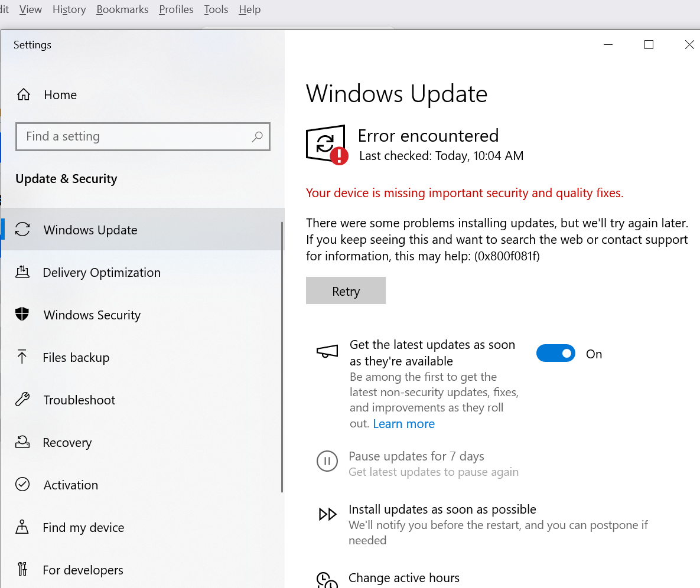Viewport: 700px width, 588px height.
Task: Click the Error encountered heading
Action: [x=428, y=136]
